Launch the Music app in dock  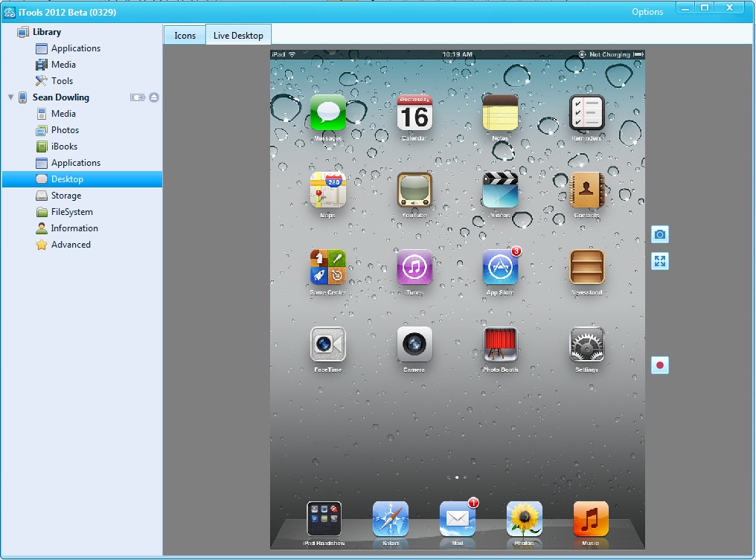(591, 519)
